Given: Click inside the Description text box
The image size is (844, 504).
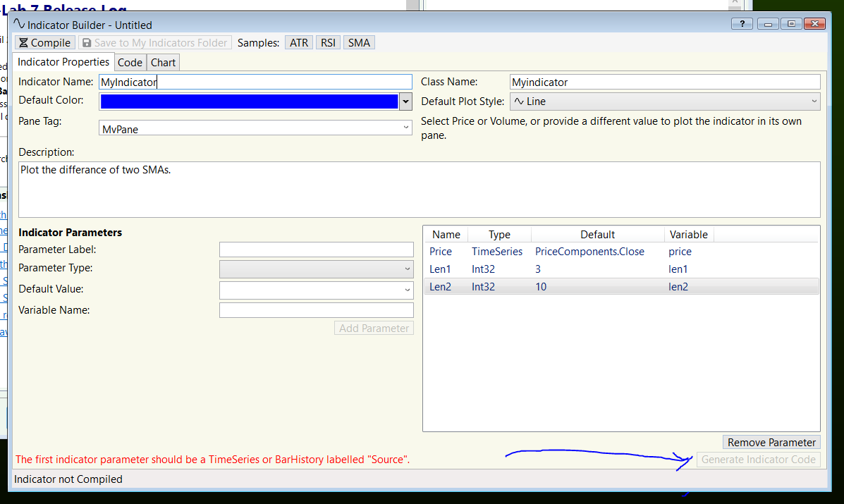Looking at the screenshot, I should coord(419,190).
